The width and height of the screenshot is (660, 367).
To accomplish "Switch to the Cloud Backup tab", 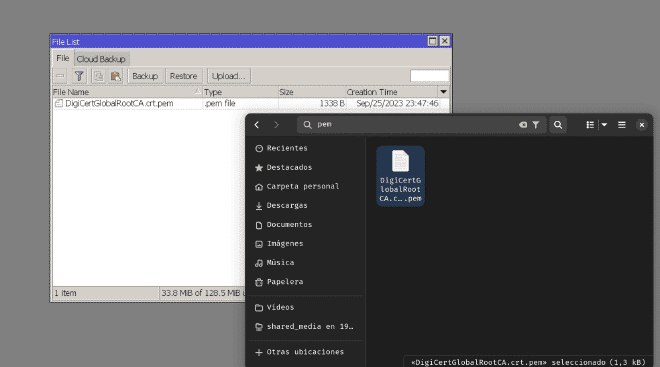I will [x=101, y=59].
